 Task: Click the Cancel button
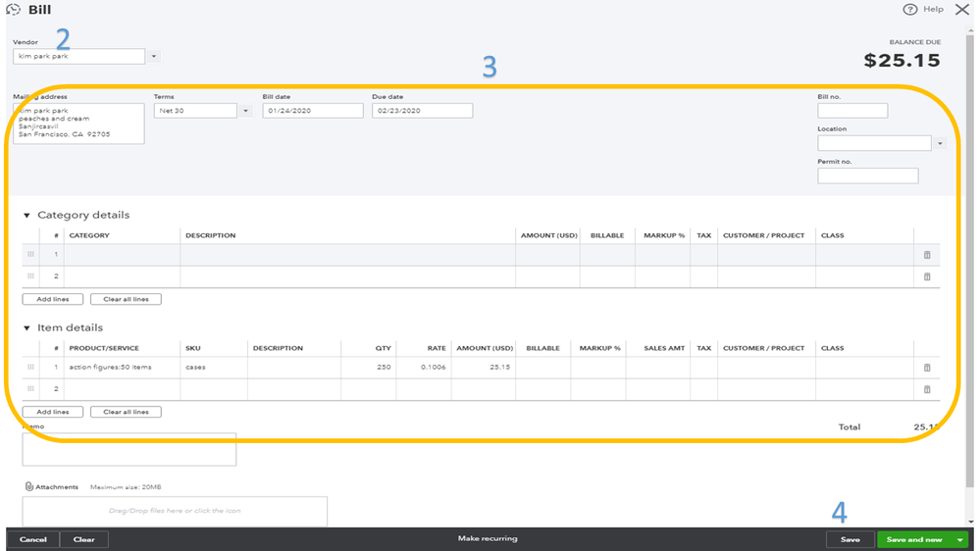pos(33,540)
